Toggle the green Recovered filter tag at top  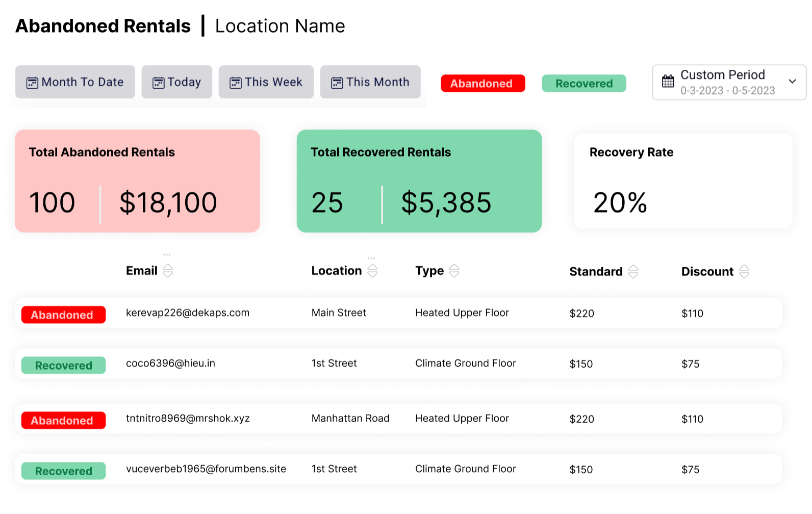click(584, 83)
